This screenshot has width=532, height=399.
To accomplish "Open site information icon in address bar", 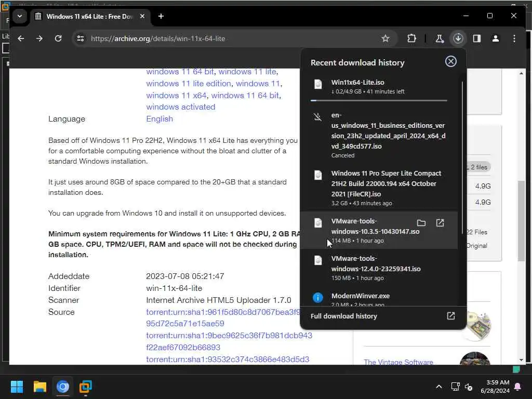I will point(81,38).
